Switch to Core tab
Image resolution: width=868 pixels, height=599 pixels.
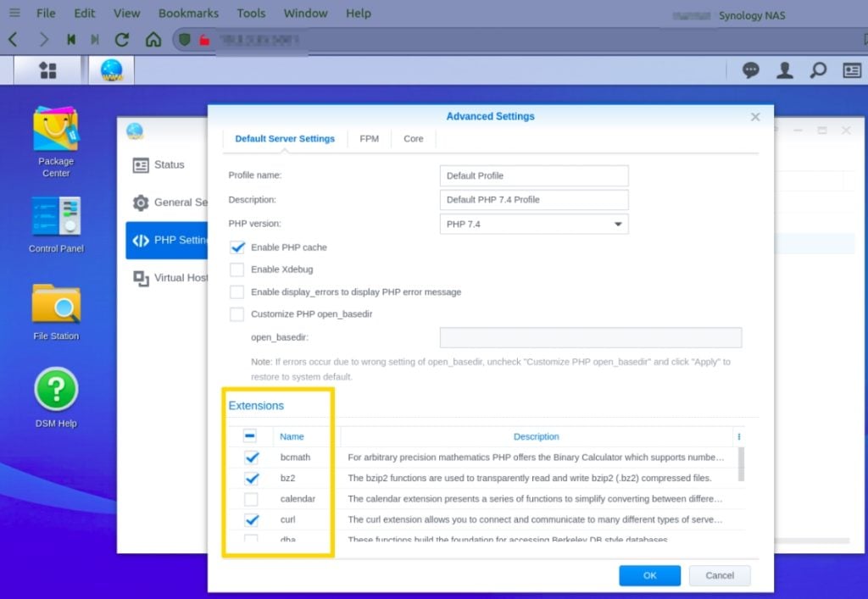[413, 139]
